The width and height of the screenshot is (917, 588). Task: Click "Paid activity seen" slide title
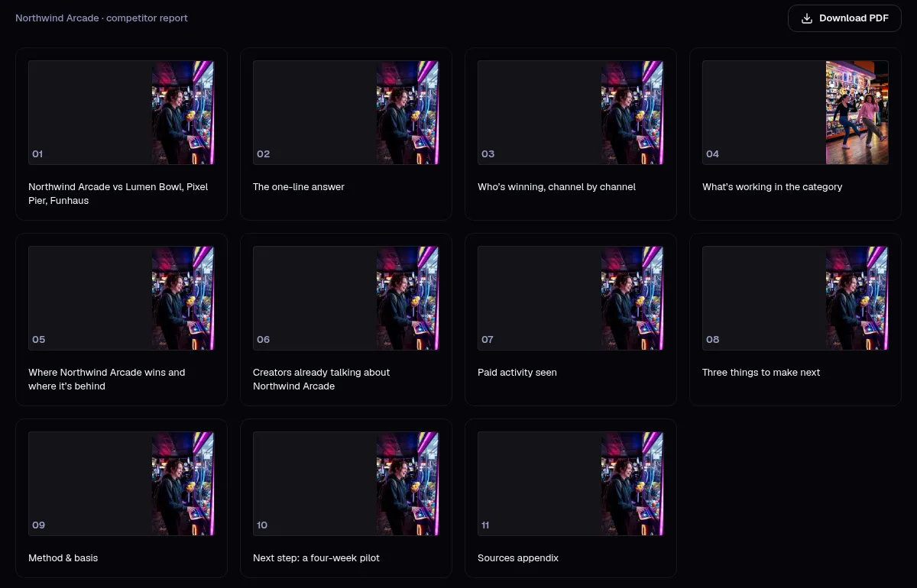point(517,373)
